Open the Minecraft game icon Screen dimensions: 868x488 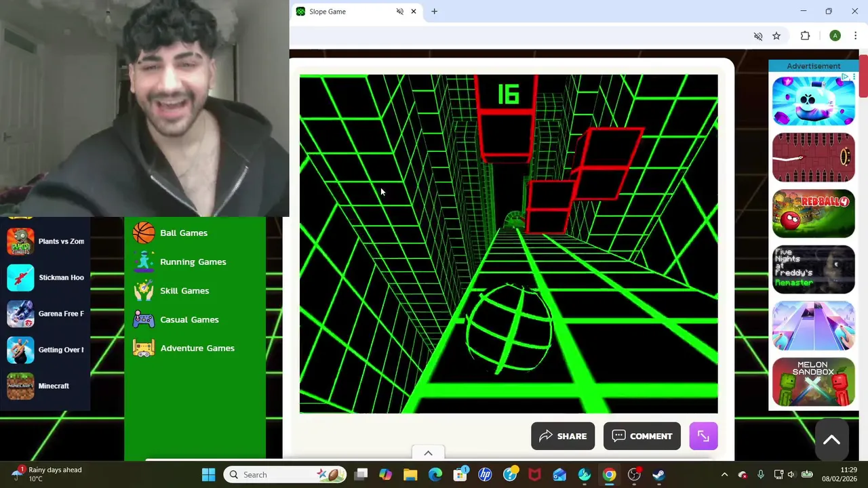click(20, 386)
